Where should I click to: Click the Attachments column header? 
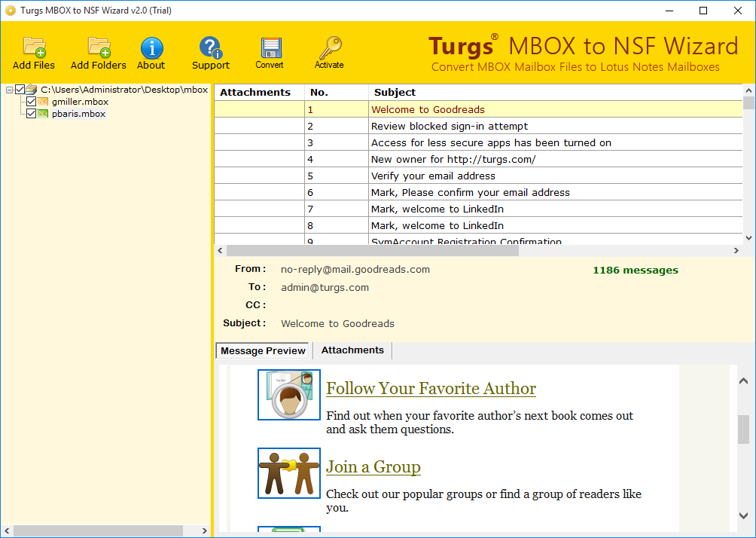pyautogui.click(x=259, y=93)
